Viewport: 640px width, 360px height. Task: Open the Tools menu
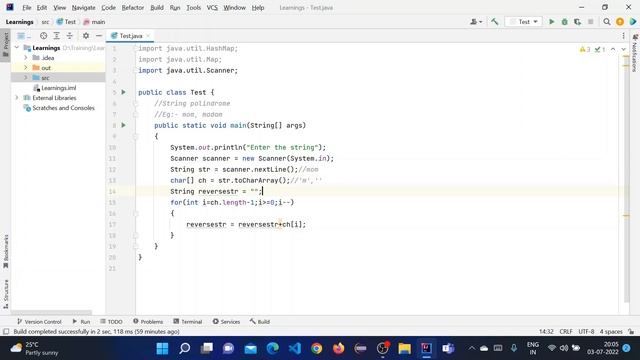click(x=193, y=8)
